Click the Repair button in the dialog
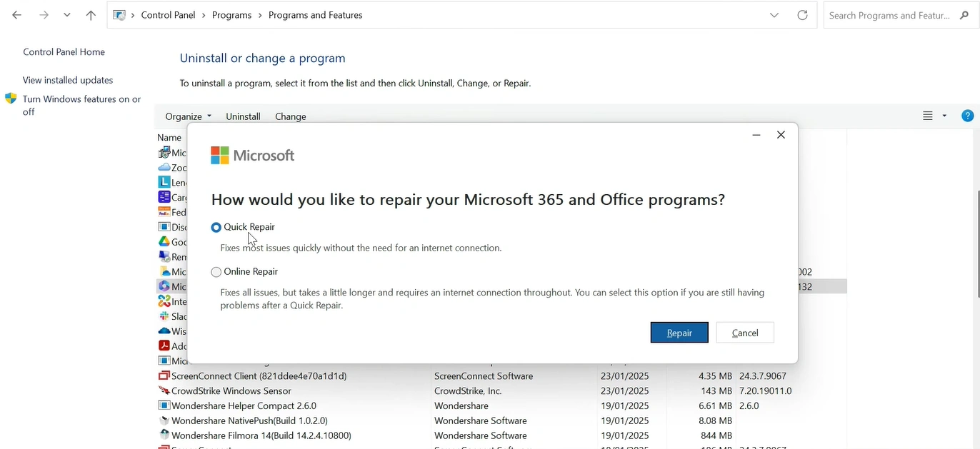This screenshot has height=449, width=980. click(679, 333)
